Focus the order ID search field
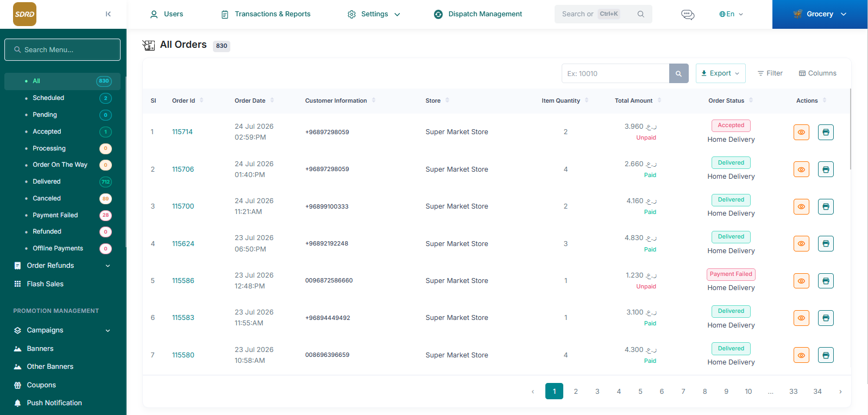 (615, 73)
